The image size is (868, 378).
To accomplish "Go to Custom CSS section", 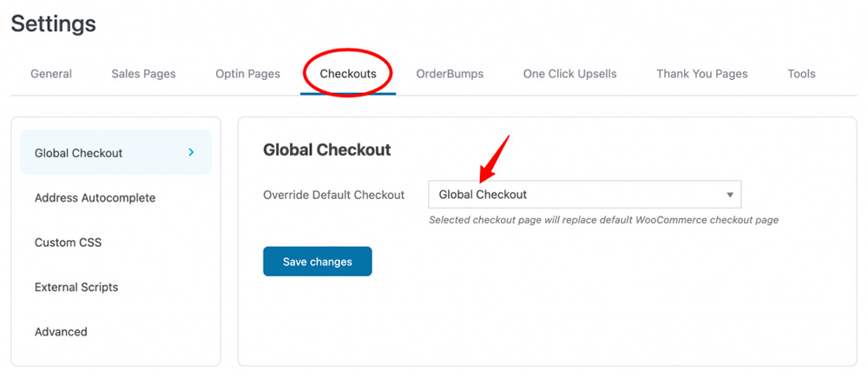I will (68, 242).
